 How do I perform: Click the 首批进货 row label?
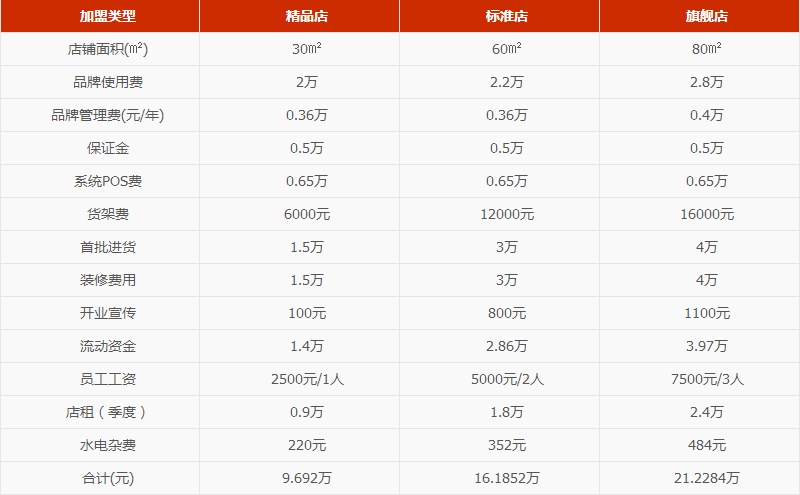coord(108,247)
